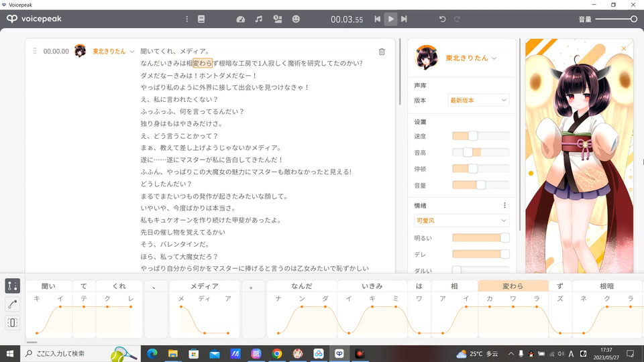Screen dimensions: 644x362
Task: Select the なんだ phrase segment
Action: click(302, 286)
